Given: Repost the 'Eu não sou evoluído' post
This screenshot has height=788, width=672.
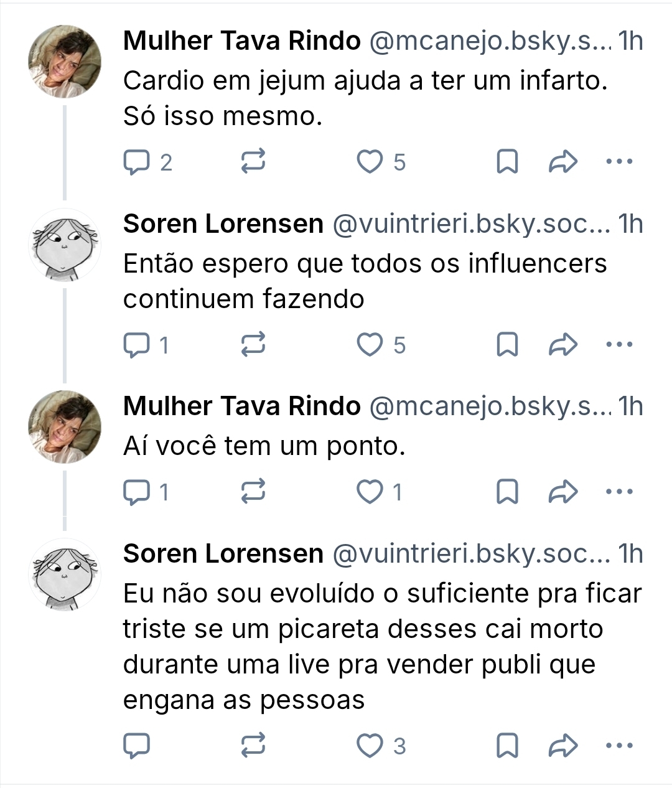Looking at the screenshot, I should point(253,746).
